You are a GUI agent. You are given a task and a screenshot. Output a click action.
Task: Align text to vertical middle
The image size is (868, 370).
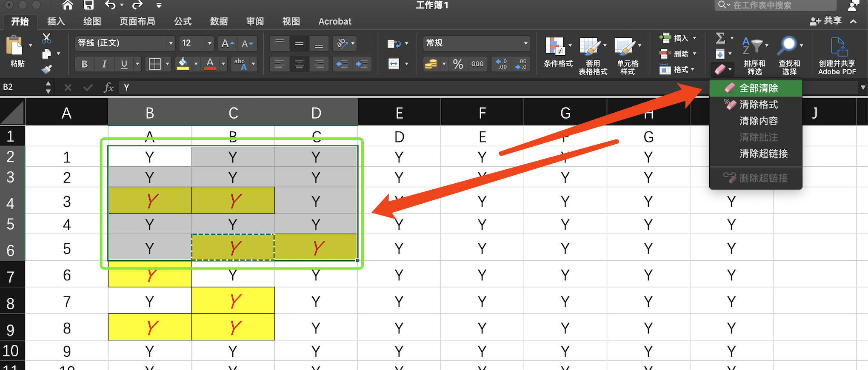tap(299, 43)
